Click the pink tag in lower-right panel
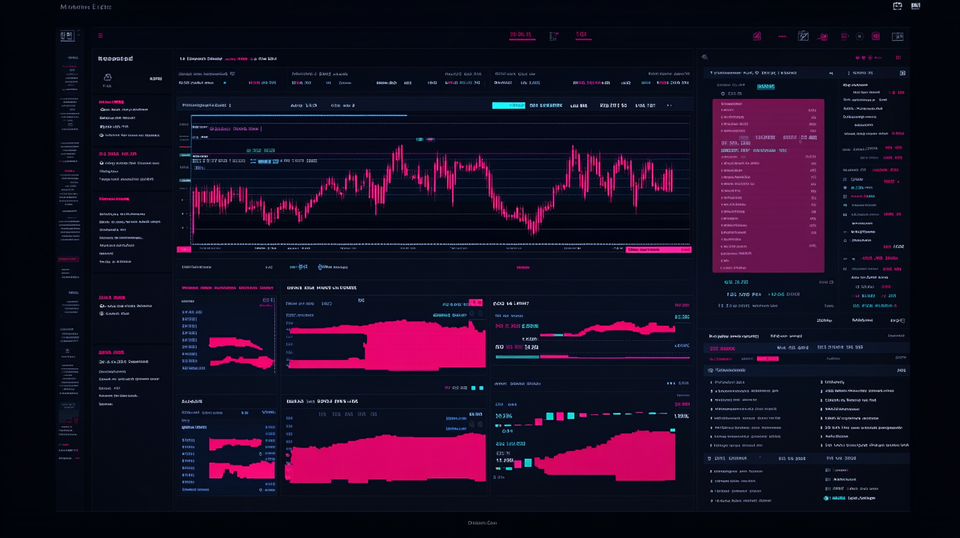Viewport: 960px width, 538px height. pyautogui.click(x=767, y=358)
